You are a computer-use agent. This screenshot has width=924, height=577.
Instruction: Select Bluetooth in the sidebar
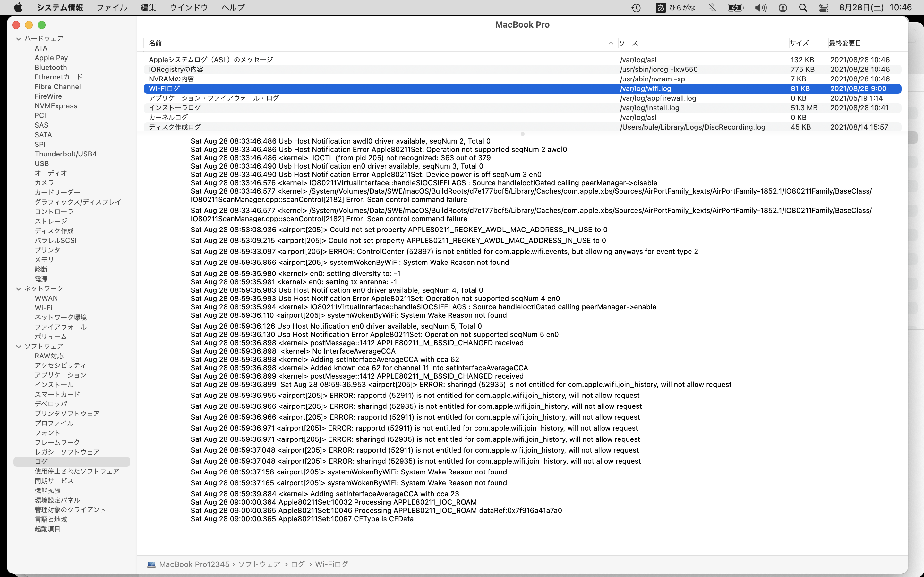pyautogui.click(x=51, y=68)
